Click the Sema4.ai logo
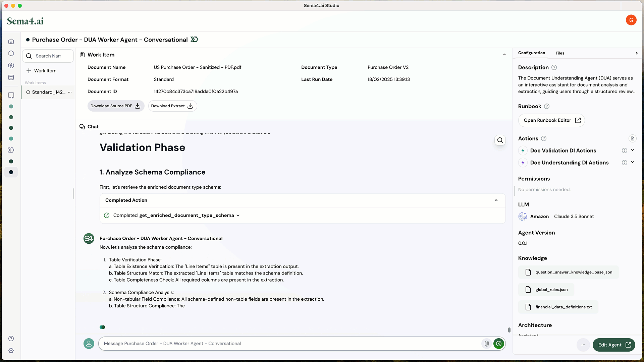 [x=25, y=21]
